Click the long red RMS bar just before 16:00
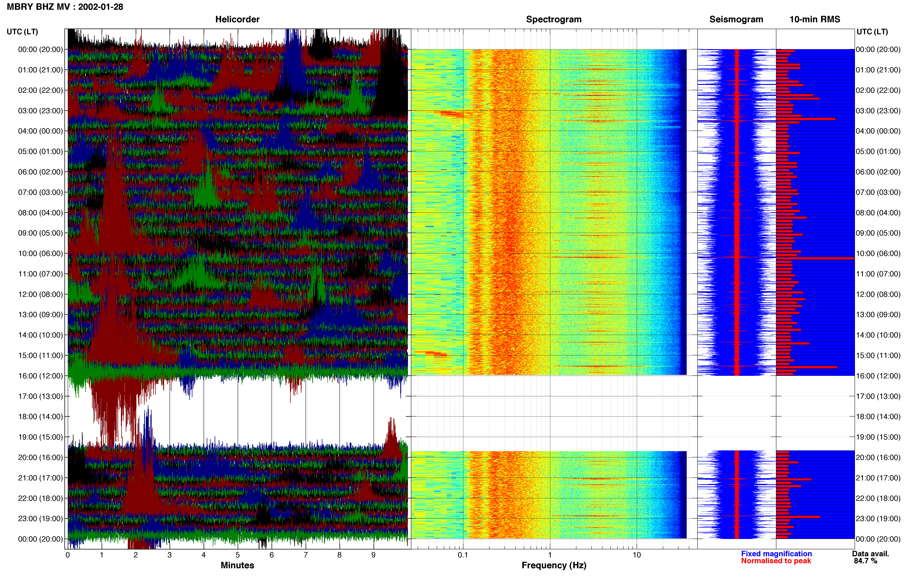Image resolution: width=924 pixels, height=578 pixels. click(807, 367)
